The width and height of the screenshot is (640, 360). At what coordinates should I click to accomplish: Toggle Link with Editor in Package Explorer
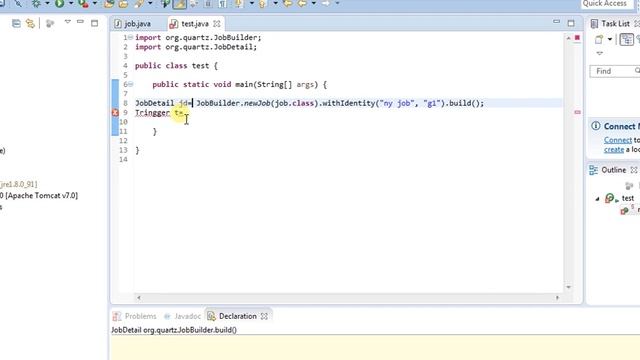(30, 24)
